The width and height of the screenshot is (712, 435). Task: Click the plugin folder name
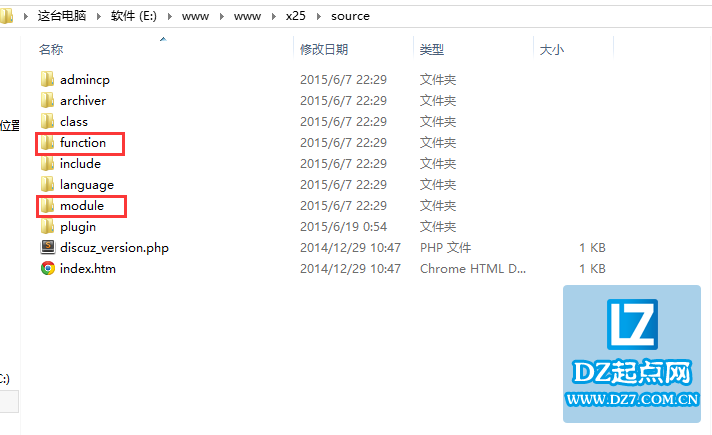click(x=78, y=227)
